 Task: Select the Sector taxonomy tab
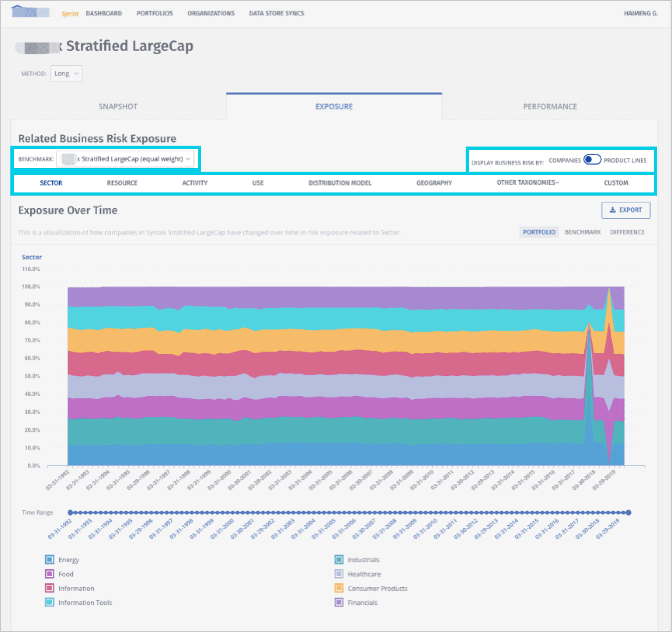51,183
